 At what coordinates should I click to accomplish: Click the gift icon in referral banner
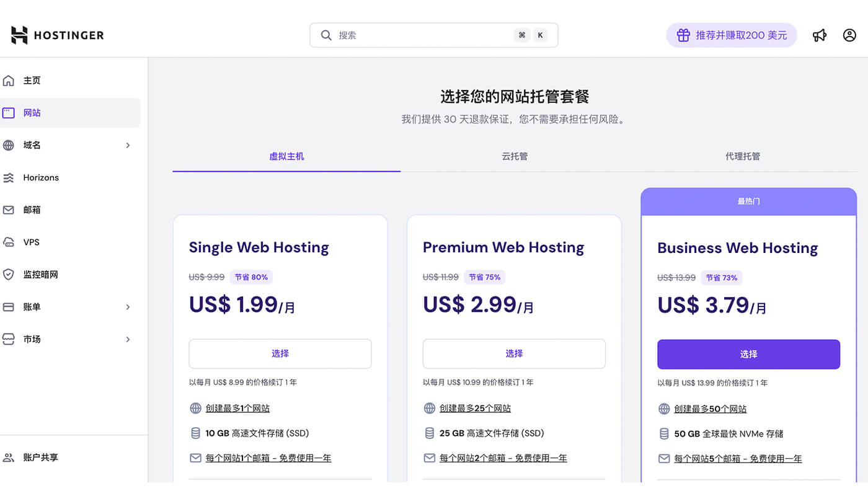pyautogui.click(x=683, y=35)
